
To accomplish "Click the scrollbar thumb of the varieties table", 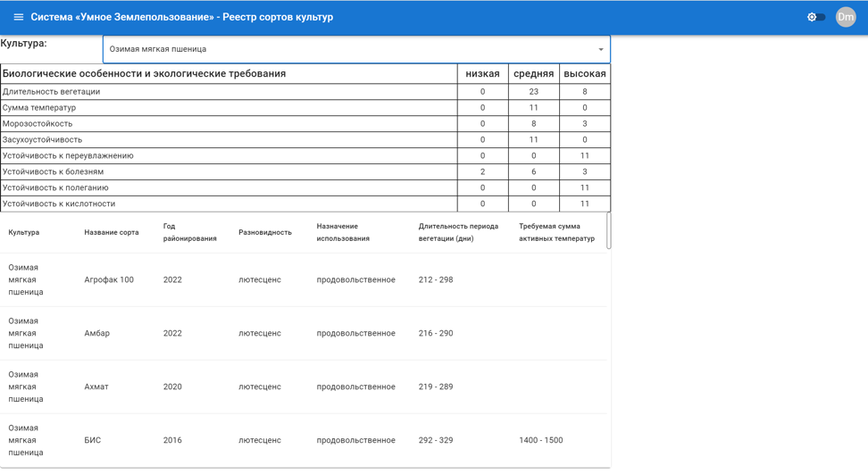I will 609,230.
